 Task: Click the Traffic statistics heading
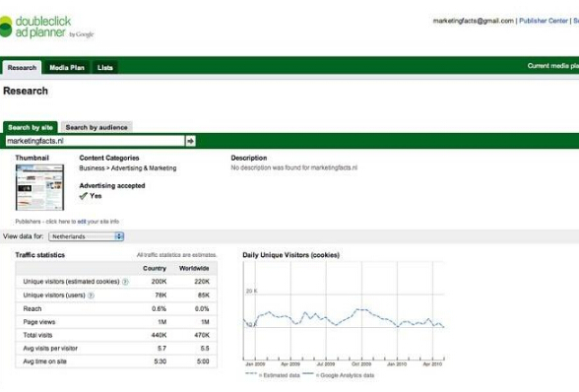[x=39, y=255]
